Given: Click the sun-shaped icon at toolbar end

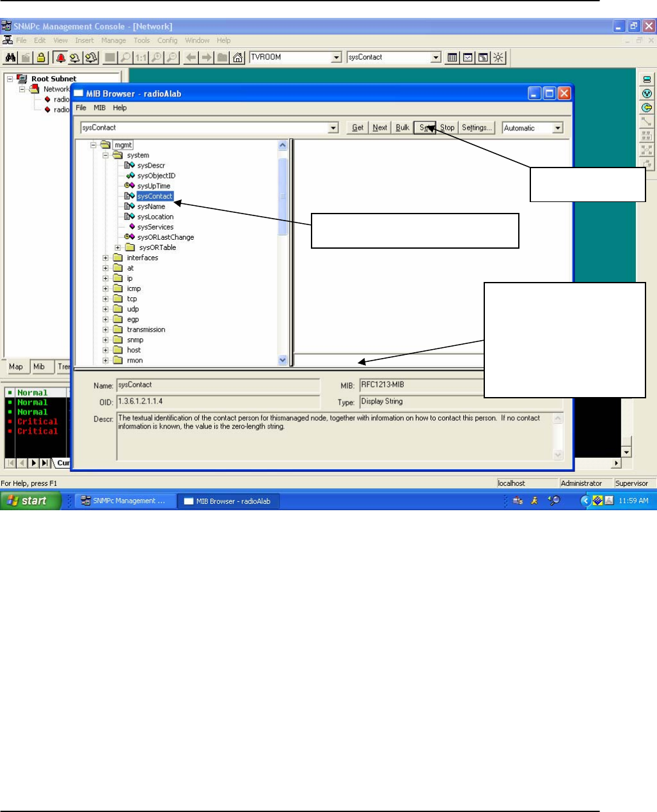Looking at the screenshot, I should tap(498, 58).
